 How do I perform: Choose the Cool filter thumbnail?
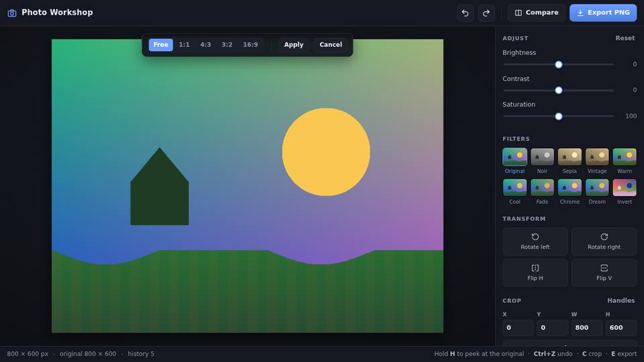pyautogui.click(x=515, y=188)
